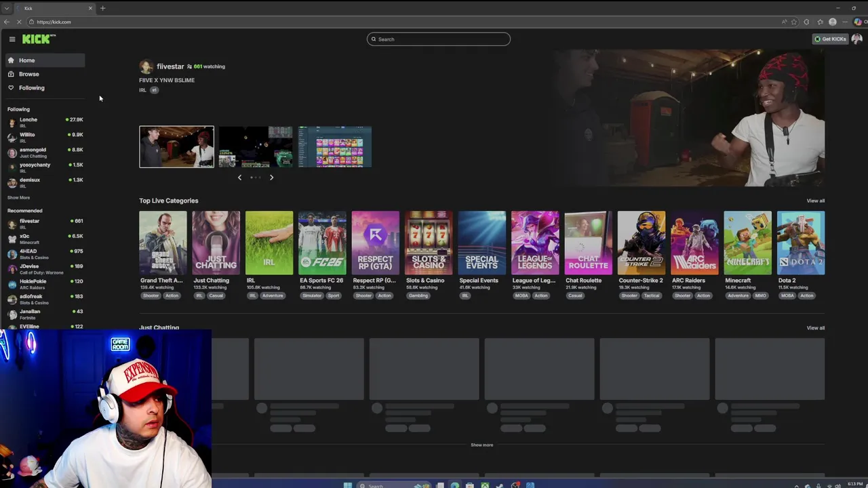
Task: Click fiivestar featured streamer avatar
Action: click(146, 66)
